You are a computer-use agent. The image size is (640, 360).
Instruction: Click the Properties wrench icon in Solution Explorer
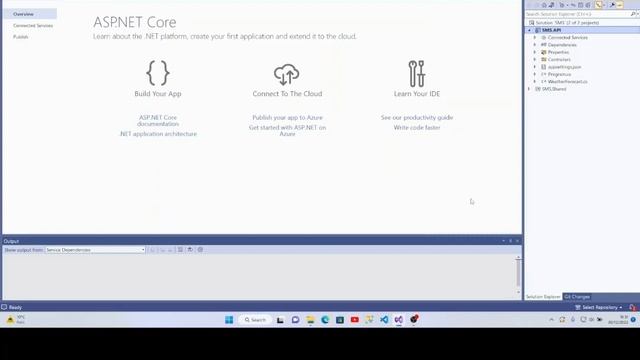point(612,5)
